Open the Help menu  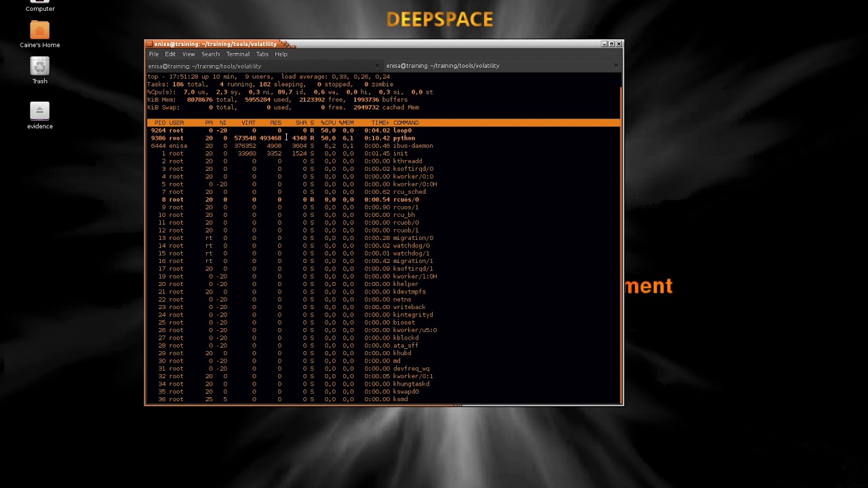281,54
